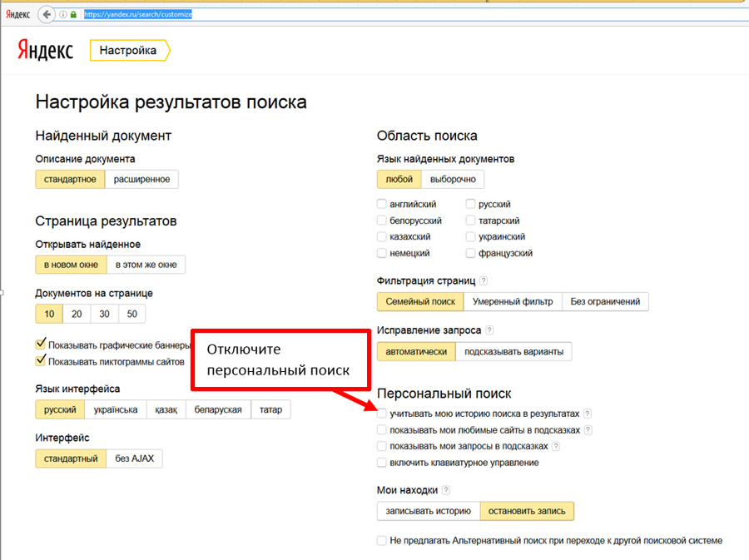Select стандартный interface mode
Image resolution: width=749 pixels, height=560 pixels.
(72, 458)
